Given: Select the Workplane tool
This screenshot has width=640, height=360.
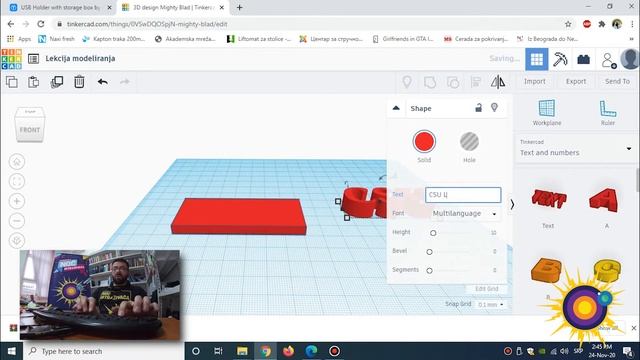Looking at the screenshot, I should [x=547, y=113].
